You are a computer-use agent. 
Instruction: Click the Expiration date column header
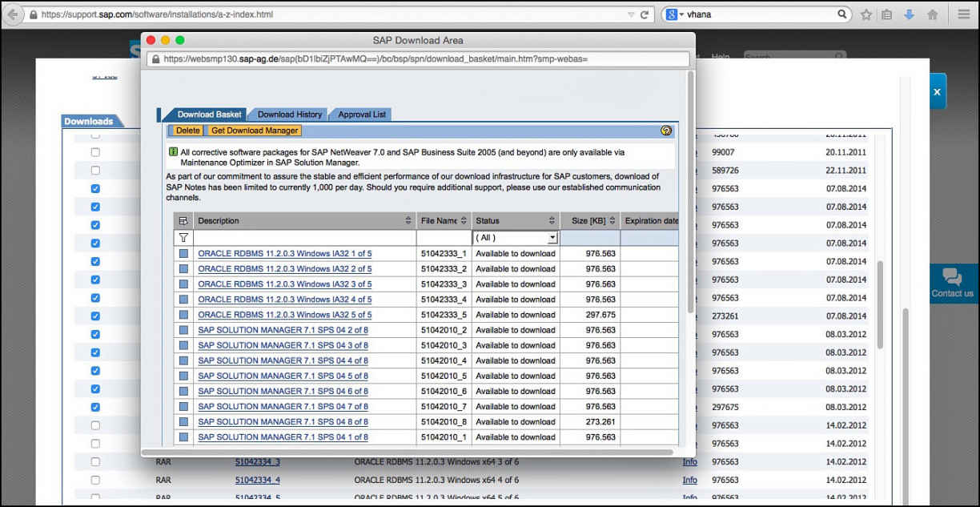649,221
